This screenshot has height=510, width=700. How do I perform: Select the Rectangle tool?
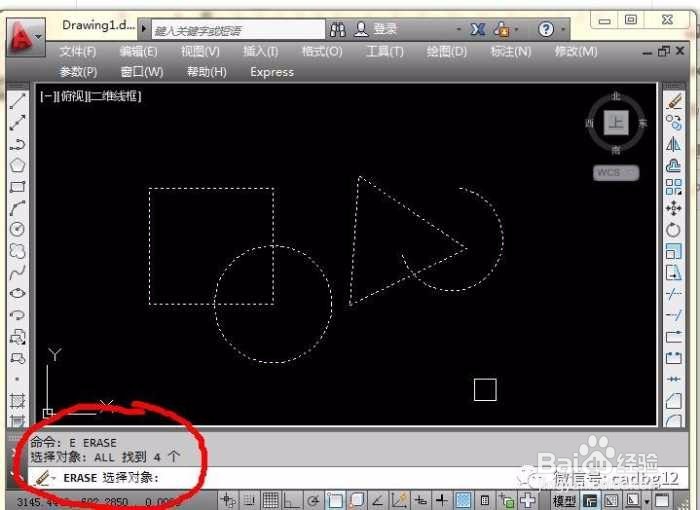[x=17, y=187]
